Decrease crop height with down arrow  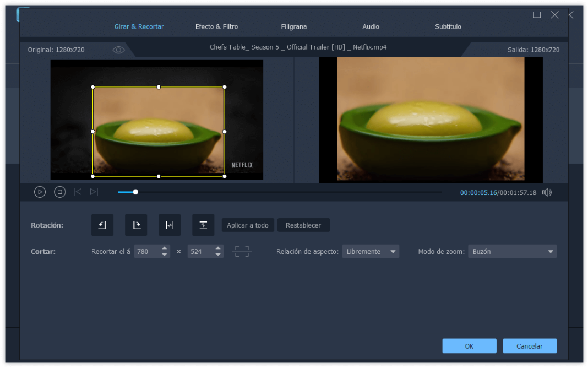point(218,255)
